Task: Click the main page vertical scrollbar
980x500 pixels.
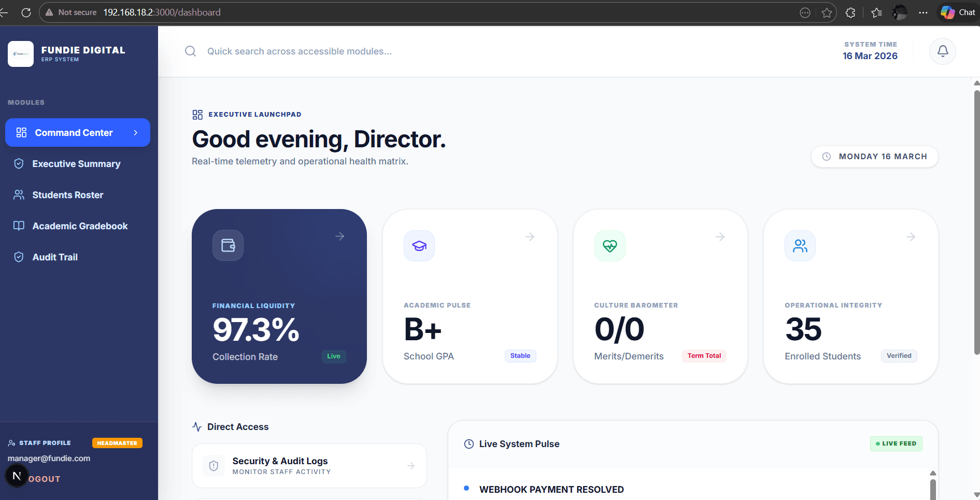Action: pyautogui.click(x=976, y=223)
